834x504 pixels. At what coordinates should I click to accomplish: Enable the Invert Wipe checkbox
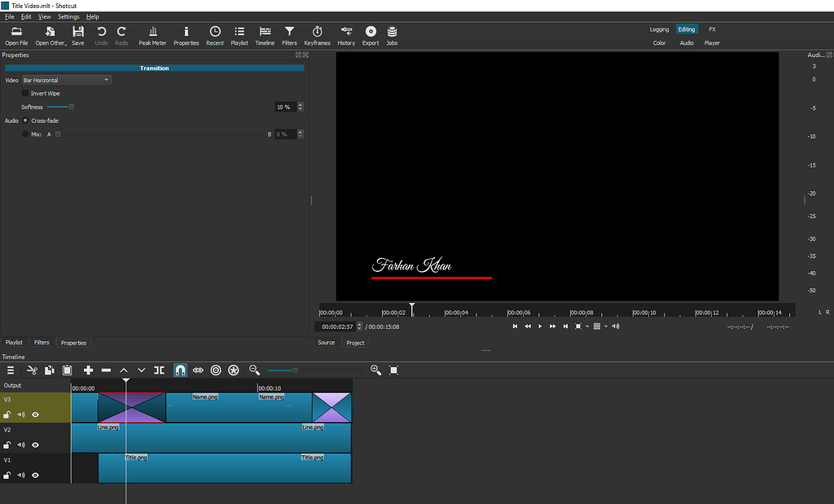[25, 93]
